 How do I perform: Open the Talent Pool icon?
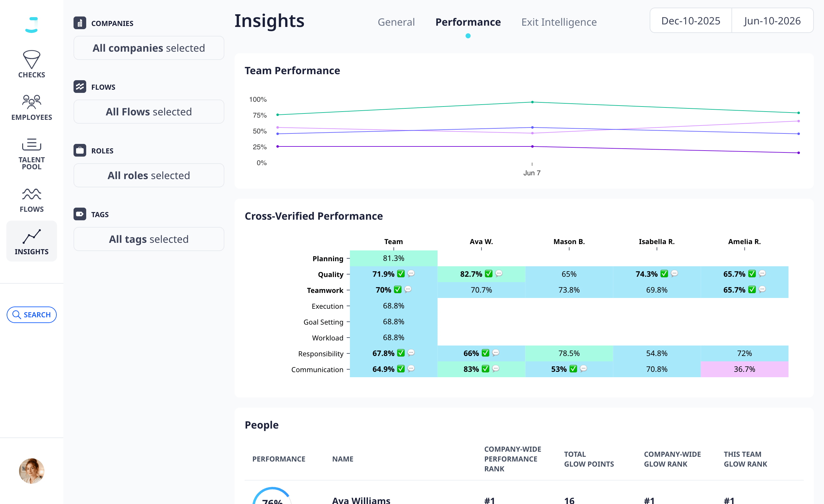tap(32, 145)
